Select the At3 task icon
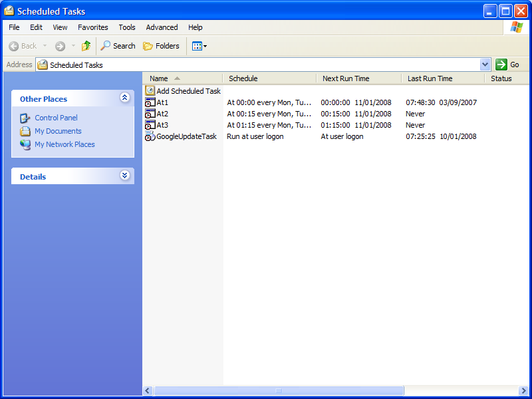Viewport: 532px width, 399px height. [150, 125]
